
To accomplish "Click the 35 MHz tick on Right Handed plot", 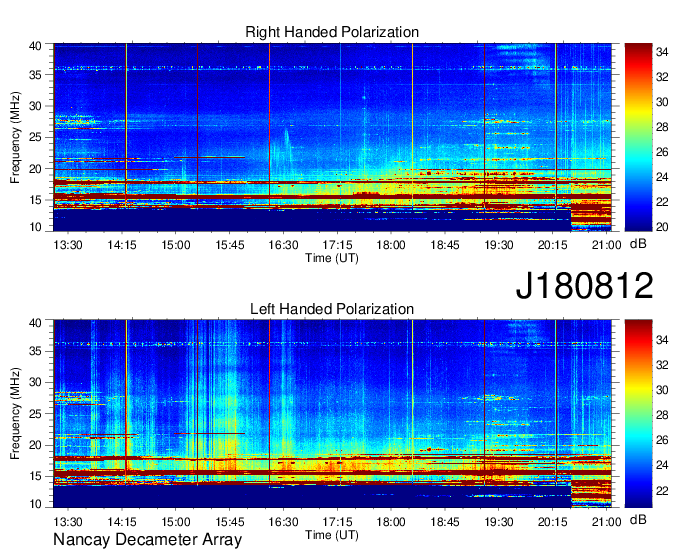I will tap(35, 75).
